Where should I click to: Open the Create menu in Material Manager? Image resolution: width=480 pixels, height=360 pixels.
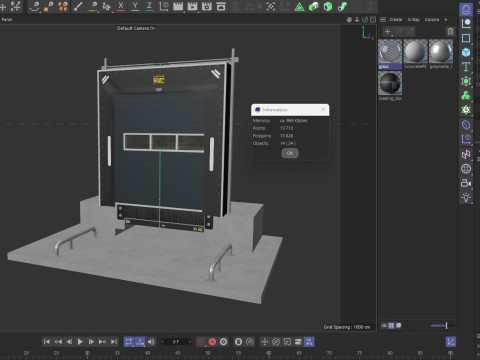point(396,19)
